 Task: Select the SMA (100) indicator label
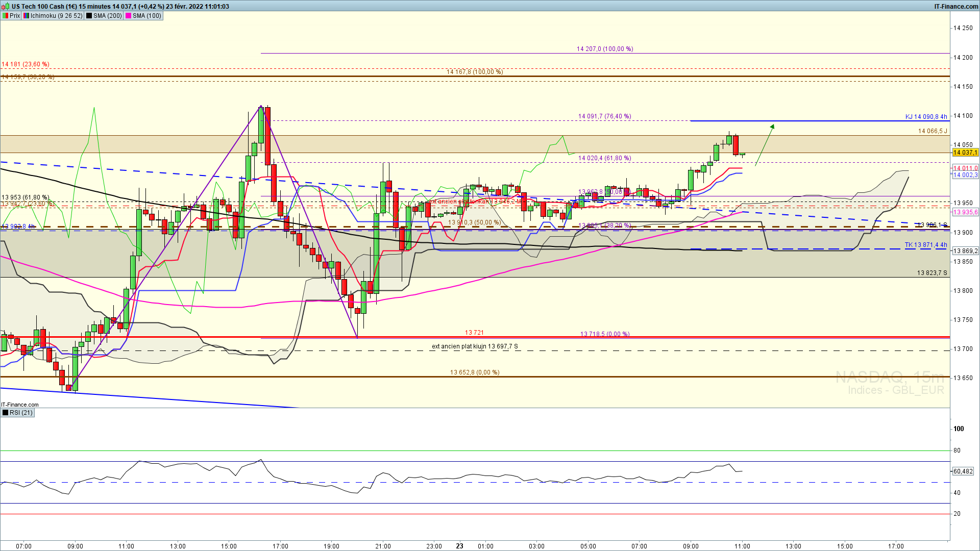[x=146, y=16]
